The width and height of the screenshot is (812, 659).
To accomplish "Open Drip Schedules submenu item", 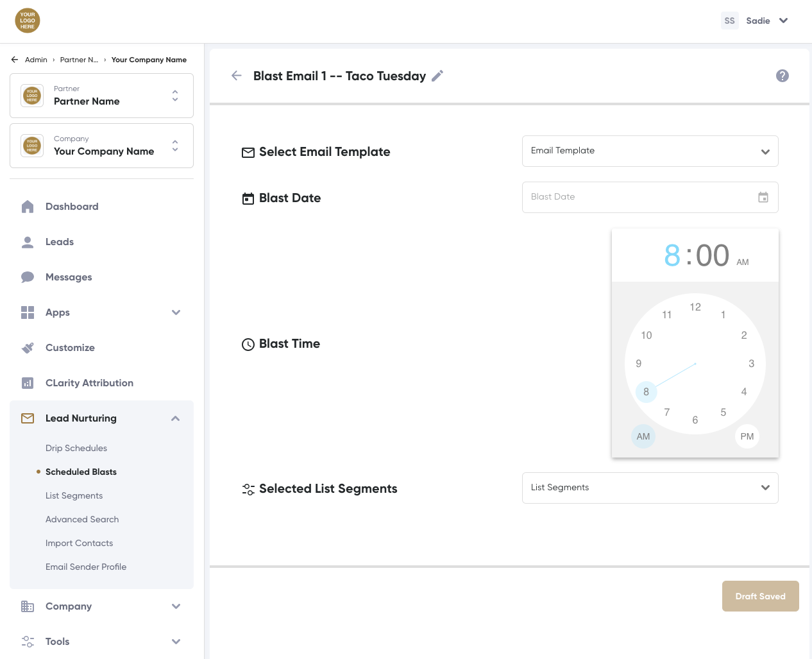I will tap(76, 448).
